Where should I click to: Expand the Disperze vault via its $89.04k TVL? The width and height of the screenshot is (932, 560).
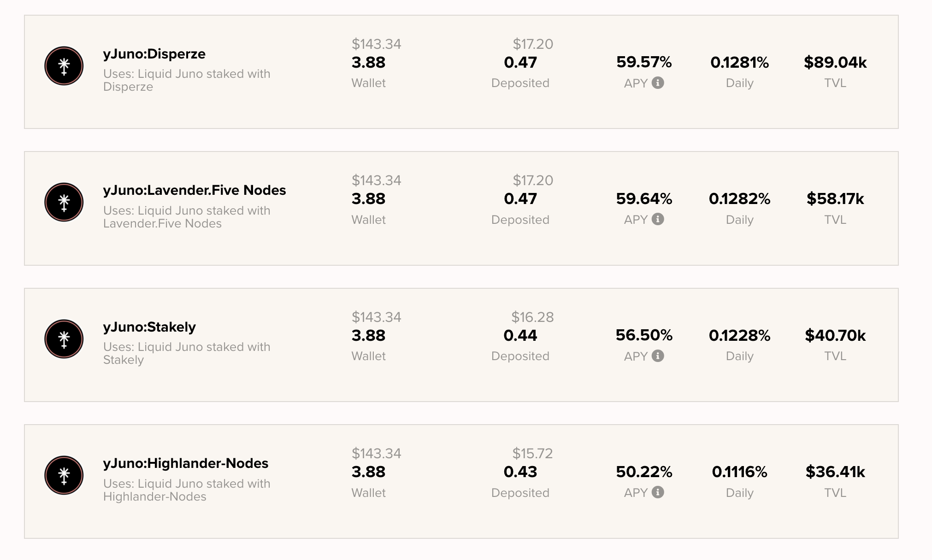coord(835,62)
